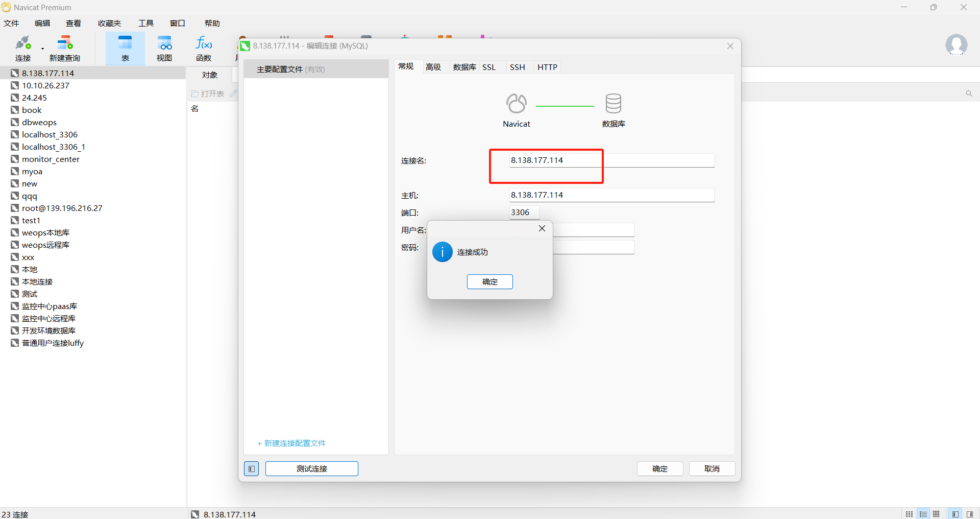This screenshot has height=519, width=980.
Task: Switch to list view in the status bar
Action: [x=923, y=514]
